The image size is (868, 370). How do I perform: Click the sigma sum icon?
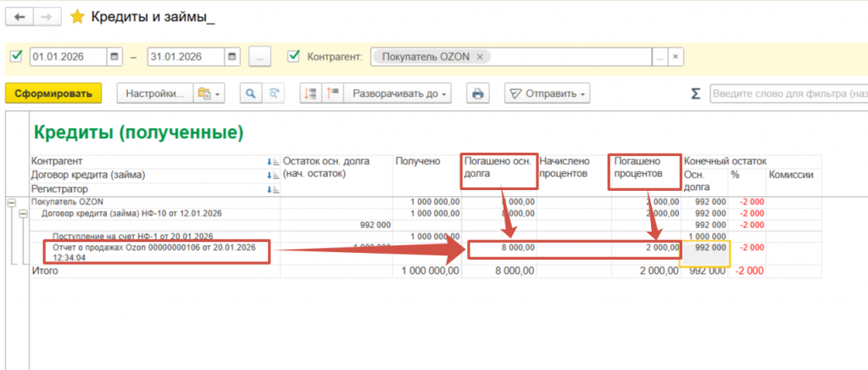coord(696,93)
